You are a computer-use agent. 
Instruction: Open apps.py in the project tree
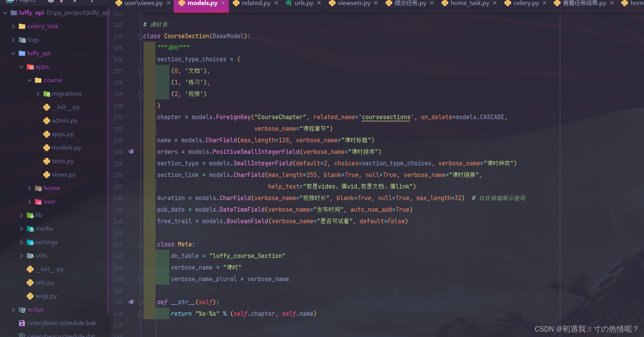[63, 134]
